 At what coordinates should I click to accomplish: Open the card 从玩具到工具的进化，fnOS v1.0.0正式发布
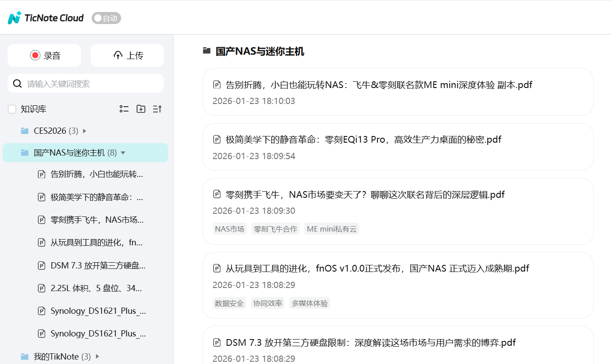coord(398,285)
